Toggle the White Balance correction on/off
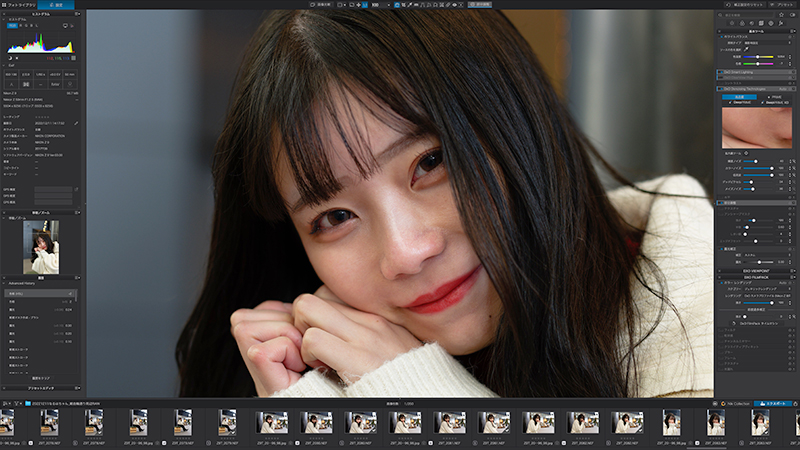This screenshot has width=800, height=450. point(722,37)
